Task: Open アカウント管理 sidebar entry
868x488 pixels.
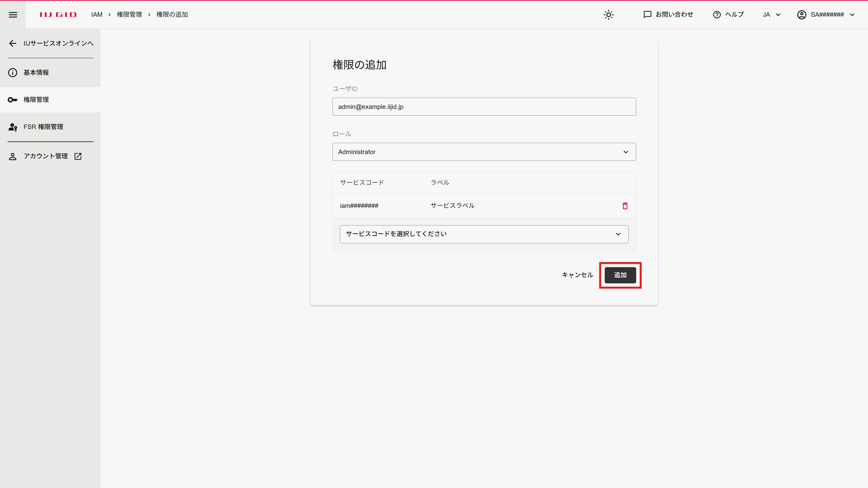Action: [50, 156]
